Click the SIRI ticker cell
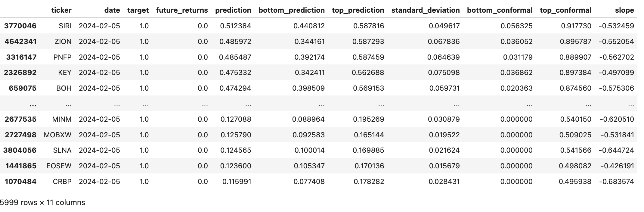644x212 pixels. pyautogui.click(x=65, y=26)
